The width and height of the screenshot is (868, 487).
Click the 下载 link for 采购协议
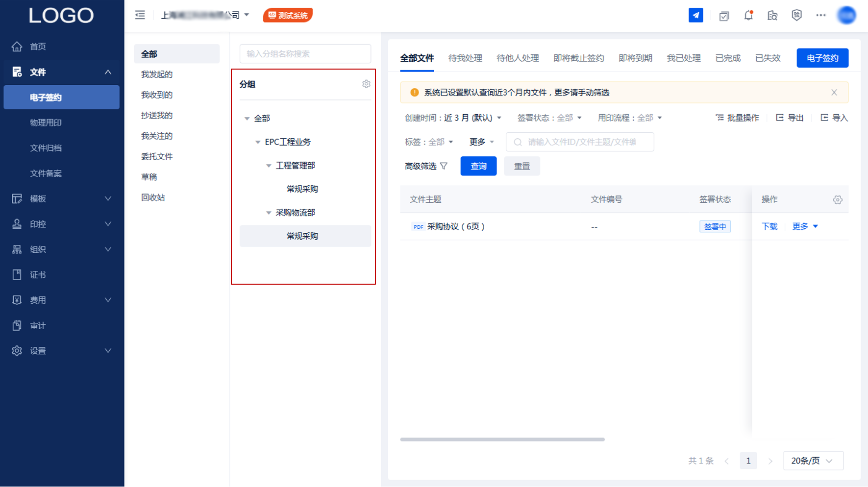tap(769, 226)
